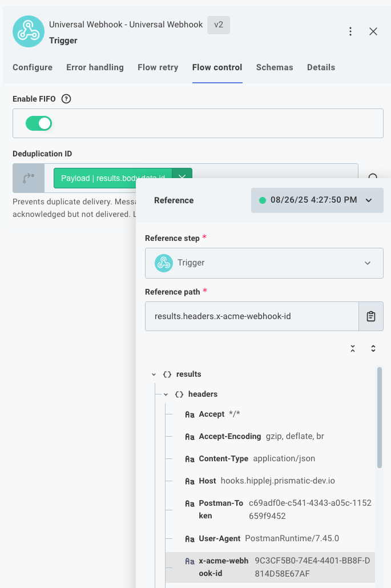
Task: Click the collapse all tree icon
Action: click(353, 348)
